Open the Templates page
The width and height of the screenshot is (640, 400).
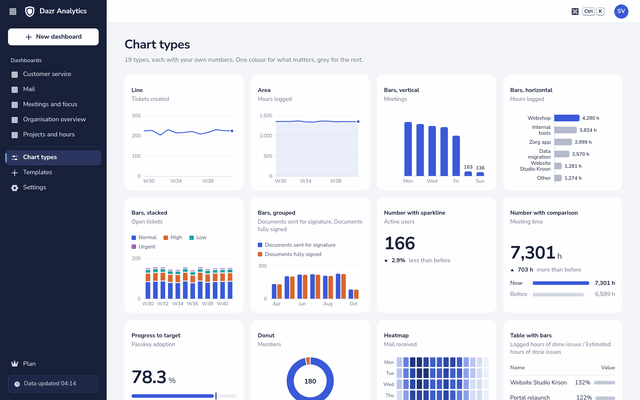(x=53, y=172)
